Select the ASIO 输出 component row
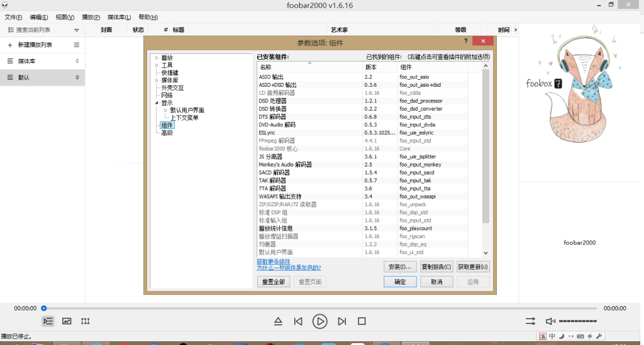644x345 pixels. coord(363,77)
